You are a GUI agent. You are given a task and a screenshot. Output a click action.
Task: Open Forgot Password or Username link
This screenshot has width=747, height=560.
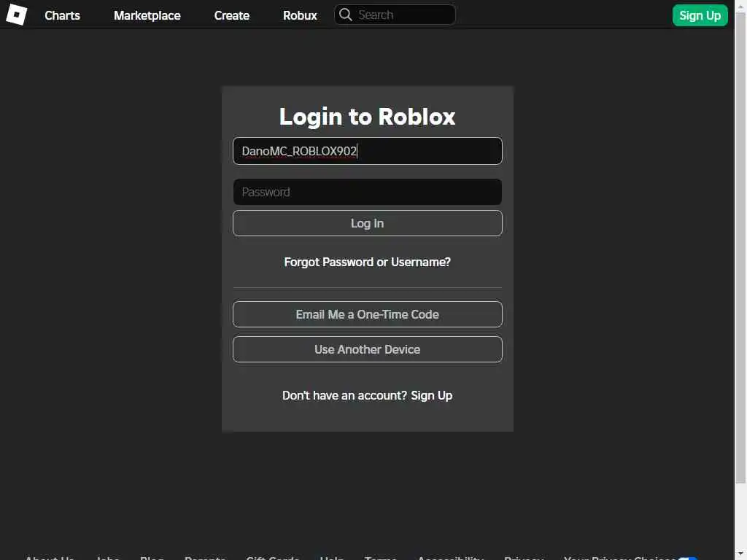click(368, 262)
